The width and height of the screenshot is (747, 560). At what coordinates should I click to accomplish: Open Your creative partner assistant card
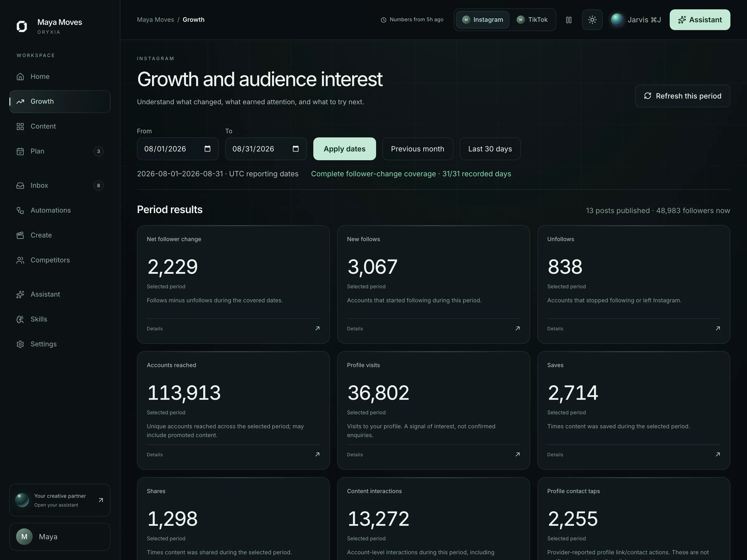coord(60,500)
